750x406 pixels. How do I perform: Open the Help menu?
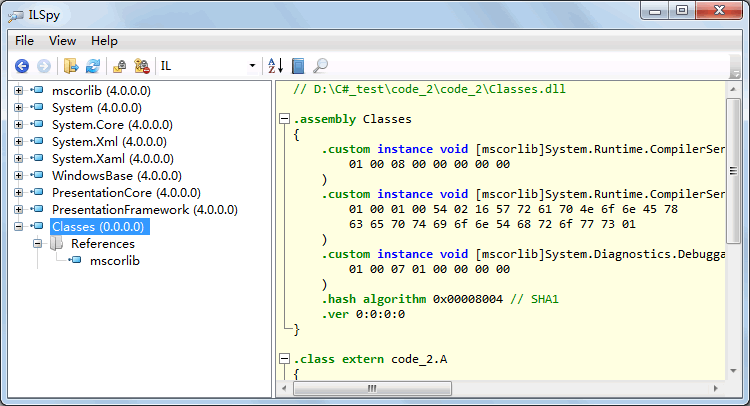(x=104, y=41)
